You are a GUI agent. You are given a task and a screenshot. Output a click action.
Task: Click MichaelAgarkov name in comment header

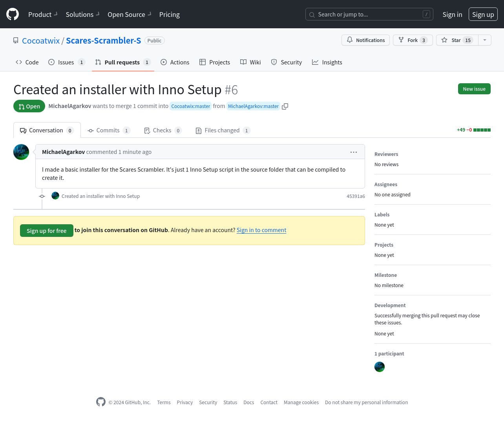coord(63,152)
